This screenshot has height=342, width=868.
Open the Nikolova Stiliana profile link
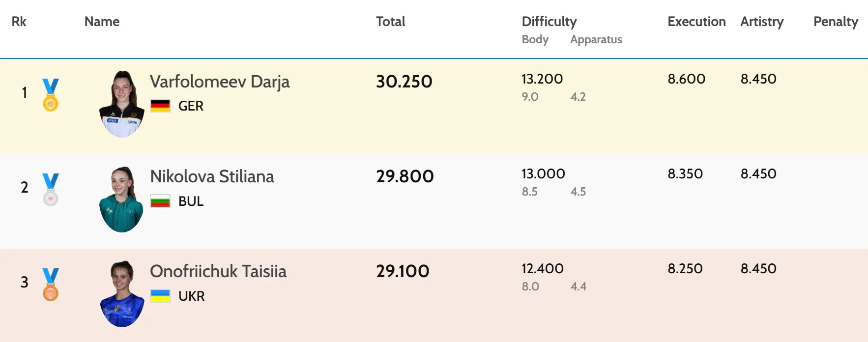[x=212, y=176]
